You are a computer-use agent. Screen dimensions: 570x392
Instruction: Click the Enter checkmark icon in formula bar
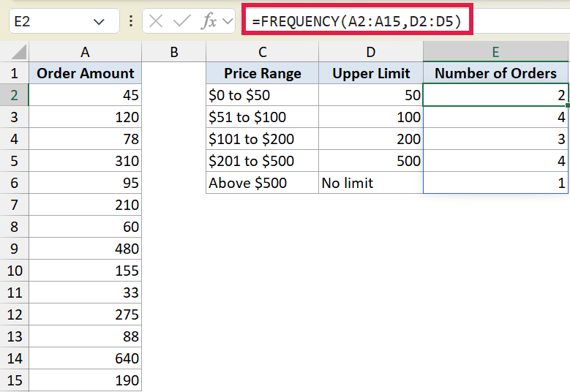181,21
